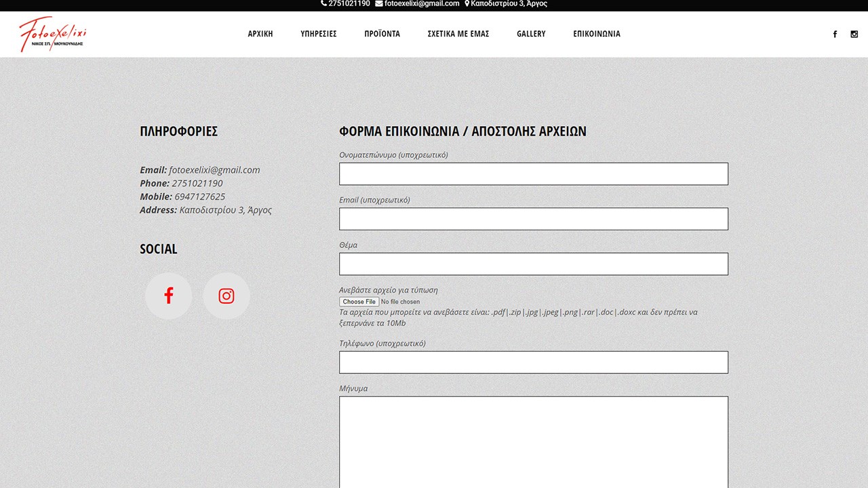Go to the ΑΡΧΙΚΗ menu item
This screenshot has height=488, width=868.
[260, 34]
